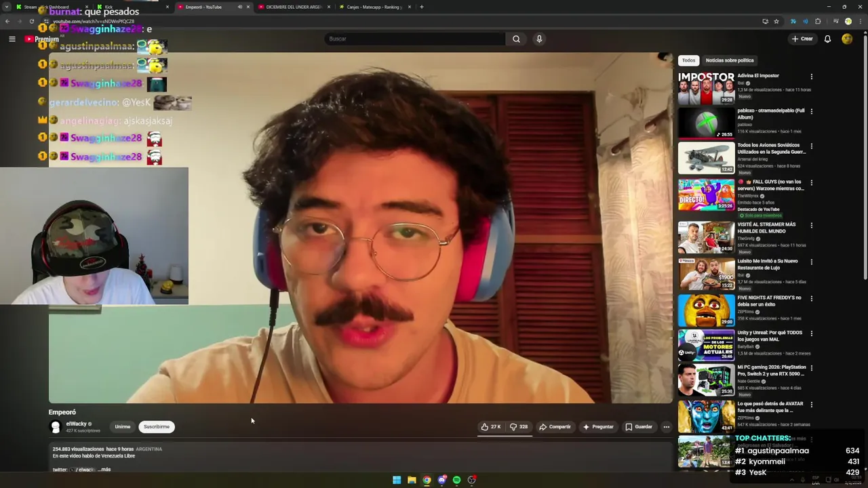Screen dimensions: 868x488
Task: Open Chrome three-dot menu
Action: tap(859, 21)
